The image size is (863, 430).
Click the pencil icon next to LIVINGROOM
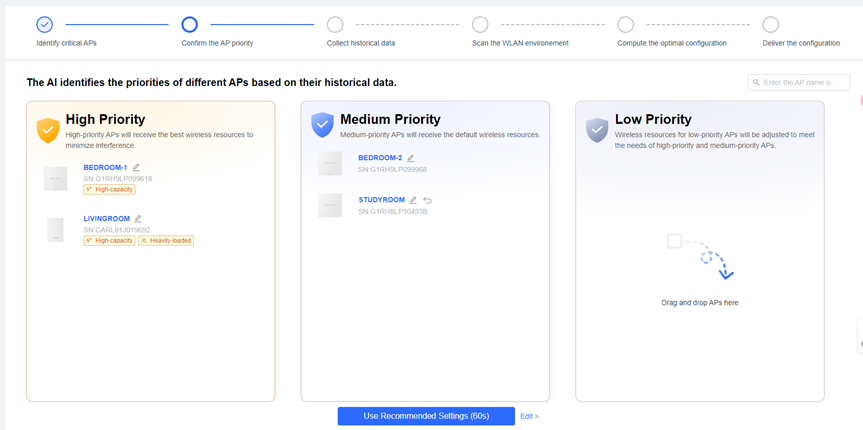[x=139, y=219]
